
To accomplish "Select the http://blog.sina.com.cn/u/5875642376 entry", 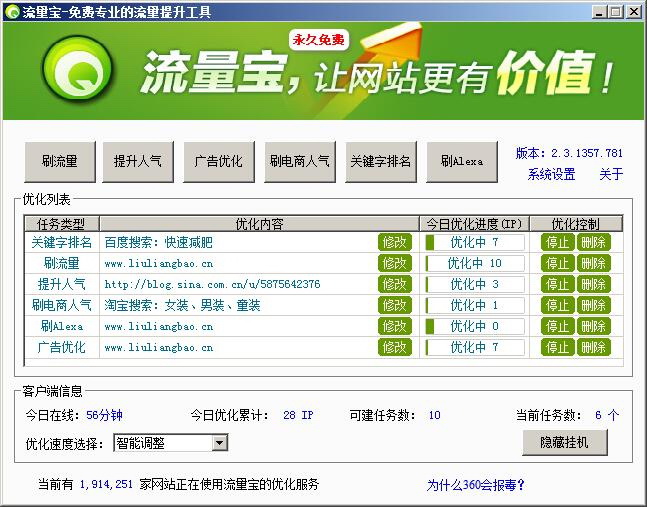I will (x=213, y=284).
